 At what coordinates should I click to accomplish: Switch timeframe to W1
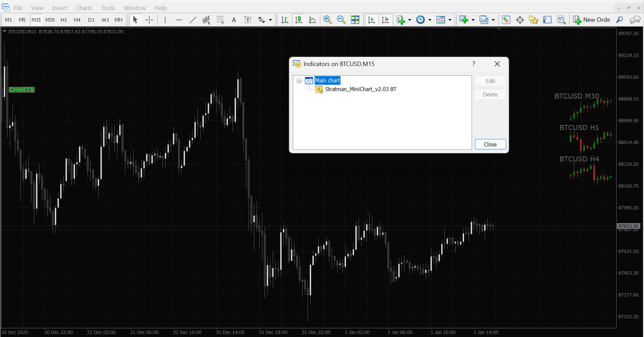(105, 20)
